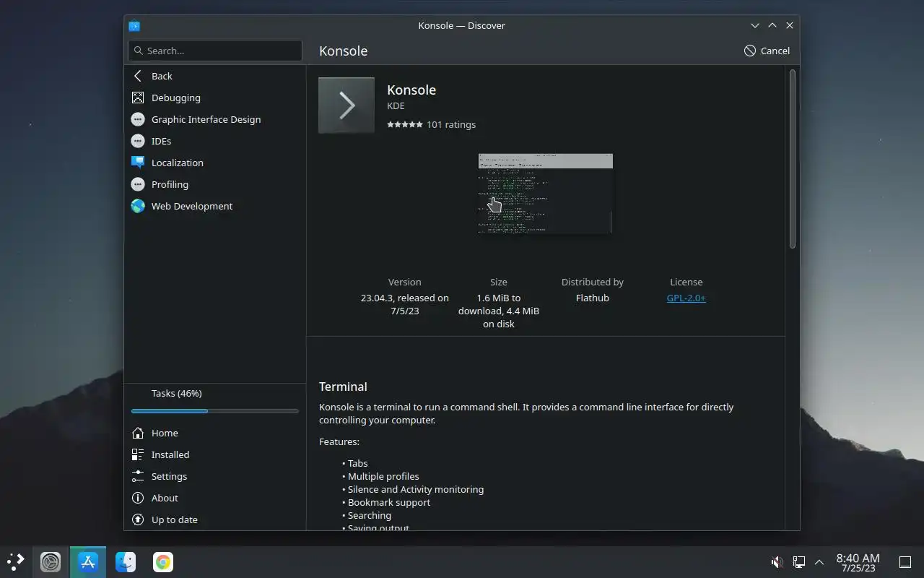Open the Localization category icon

[x=138, y=163]
